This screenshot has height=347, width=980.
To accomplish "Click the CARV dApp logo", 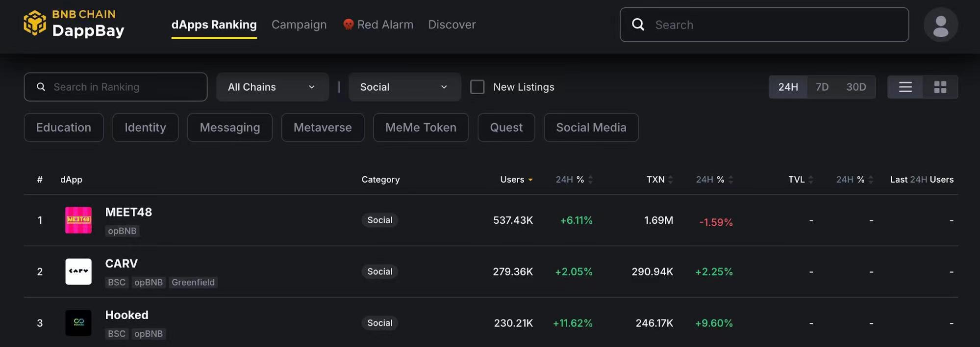I will [x=78, y=271].
